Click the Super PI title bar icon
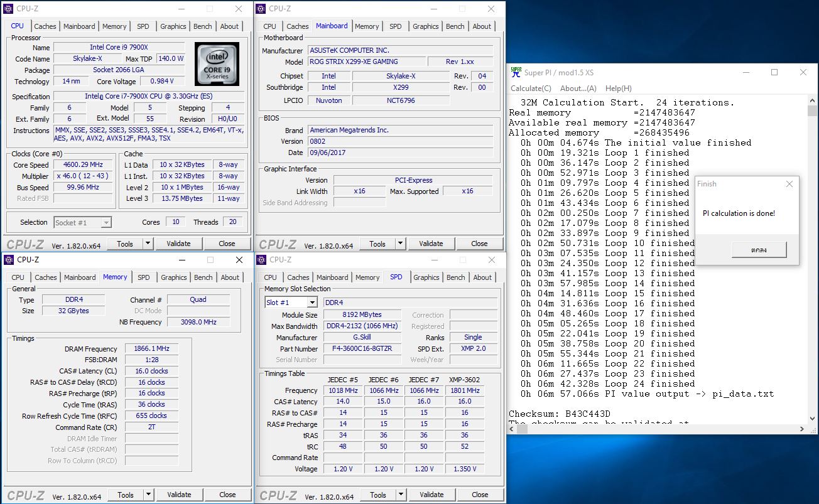 [516, 72]
